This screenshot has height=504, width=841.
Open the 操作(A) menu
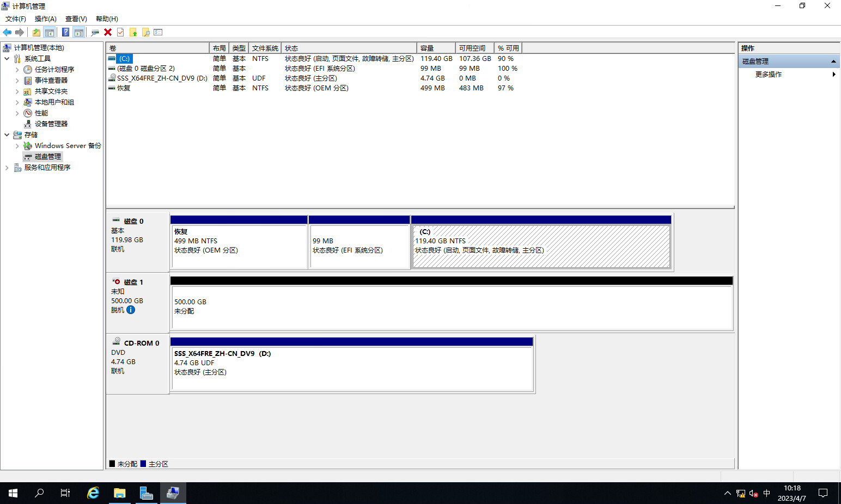coord(45,19)
